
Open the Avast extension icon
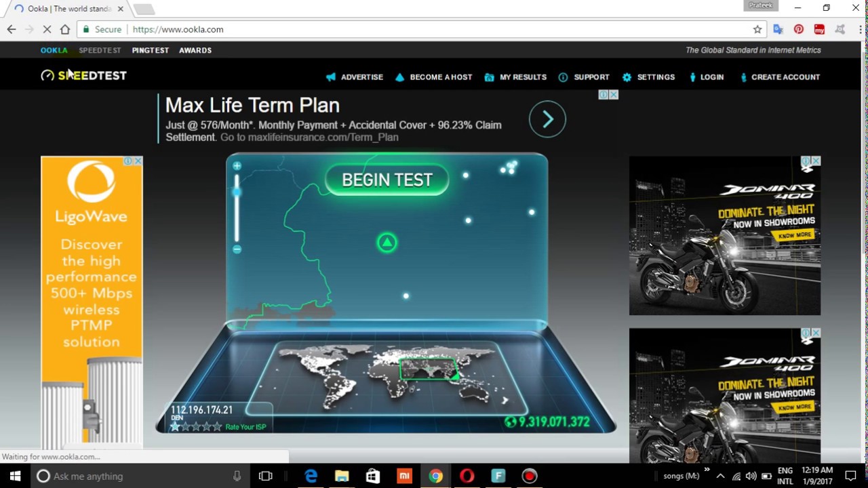(x=840, y=29)
